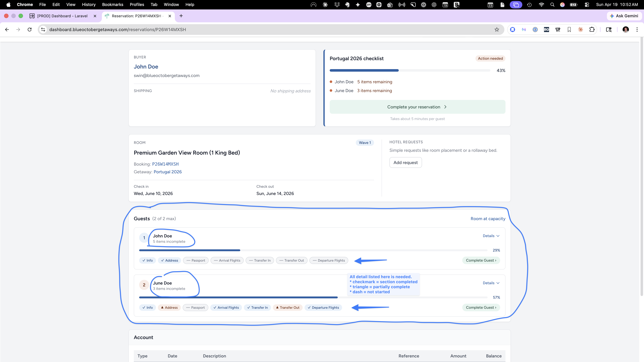This screenshot has height=362, width=644.
Task: Select John Doe's Passport chip
Action: (x=196, y=260)
